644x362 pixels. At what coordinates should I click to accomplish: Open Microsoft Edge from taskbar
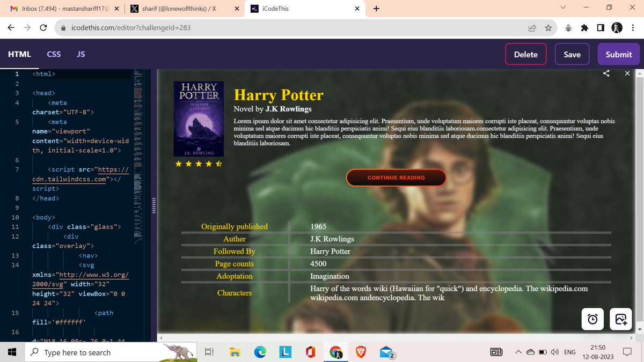(x=260, y=352)
